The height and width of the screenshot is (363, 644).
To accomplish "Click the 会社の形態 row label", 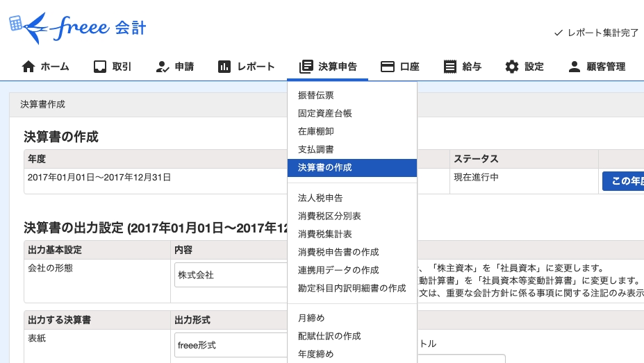I will pos(50,268).
